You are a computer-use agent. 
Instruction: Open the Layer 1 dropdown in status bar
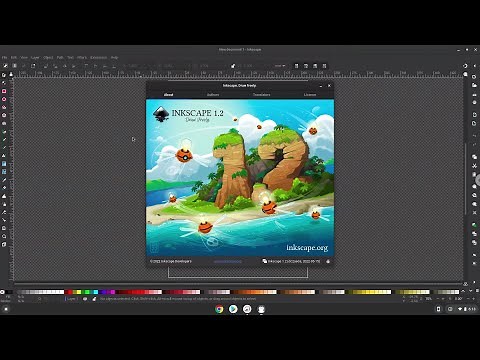[72, 299]
